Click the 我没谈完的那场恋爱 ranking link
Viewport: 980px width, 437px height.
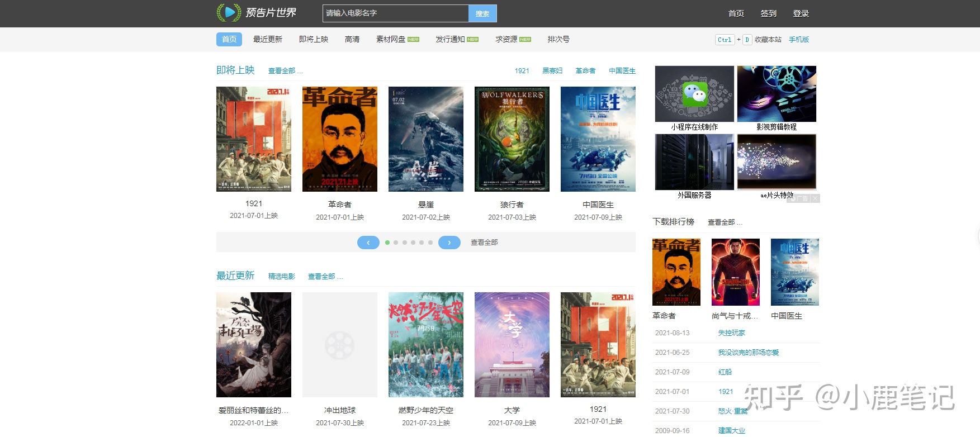click(x=749, y=353)
